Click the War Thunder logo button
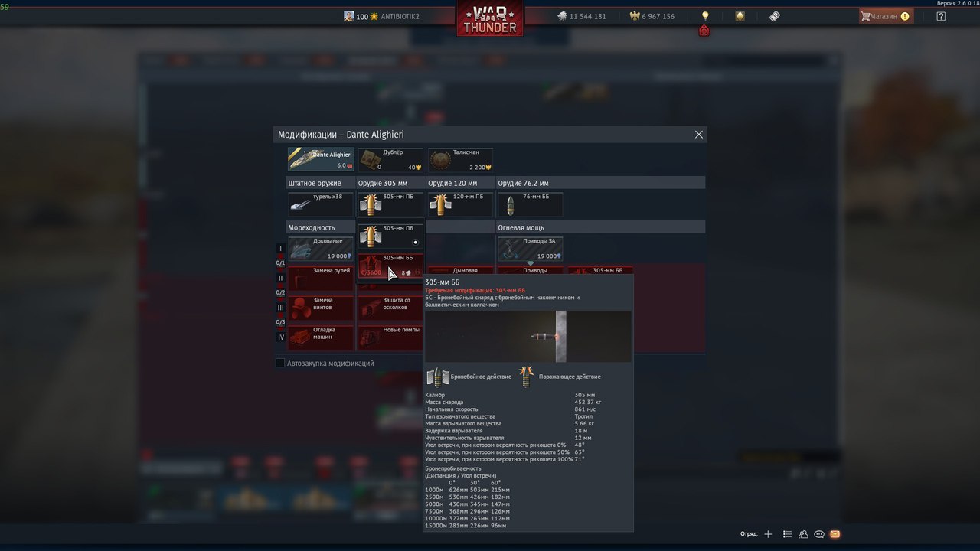This screenshot has width=980, height=551. pos(490,18)
